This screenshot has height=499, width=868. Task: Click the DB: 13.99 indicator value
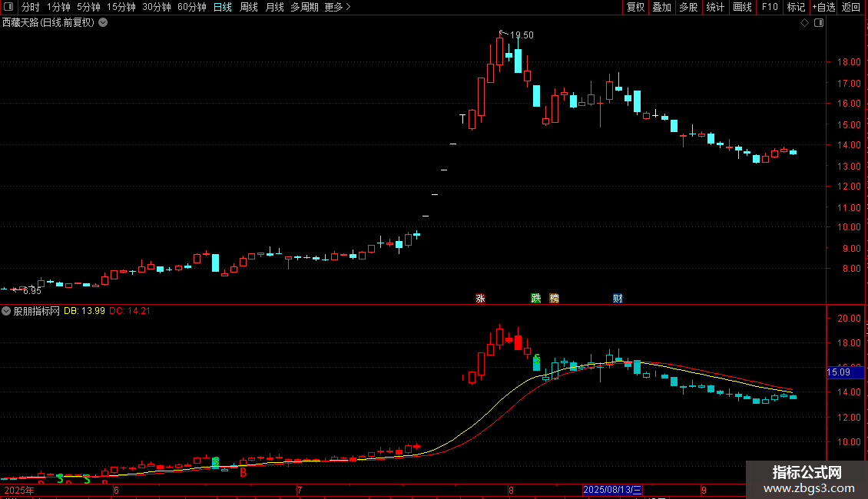pos(84,311)
